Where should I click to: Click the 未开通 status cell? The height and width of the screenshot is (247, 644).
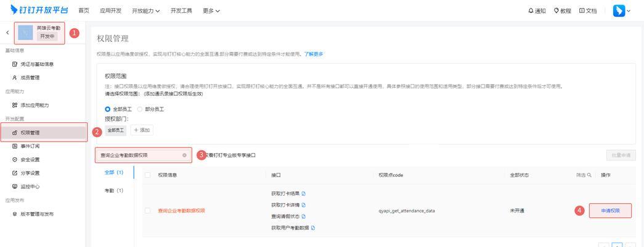517,211
